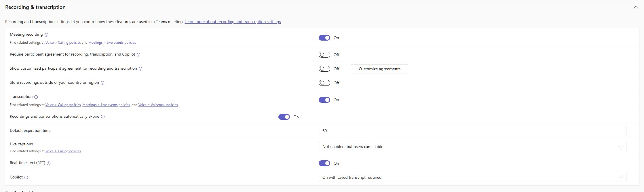Open Voice > Calling policies link under Transcription
This screenshot has width=644, height=192.
click(x=63, y=105)
